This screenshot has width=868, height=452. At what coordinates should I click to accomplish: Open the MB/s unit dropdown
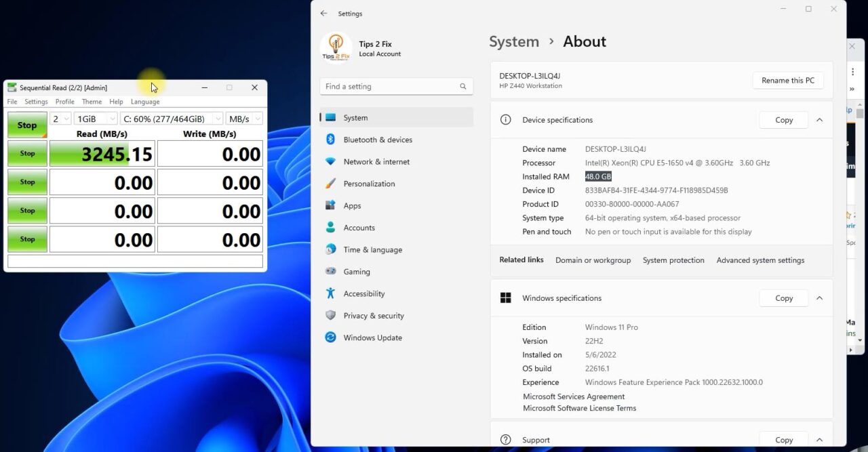coord(244,119)
